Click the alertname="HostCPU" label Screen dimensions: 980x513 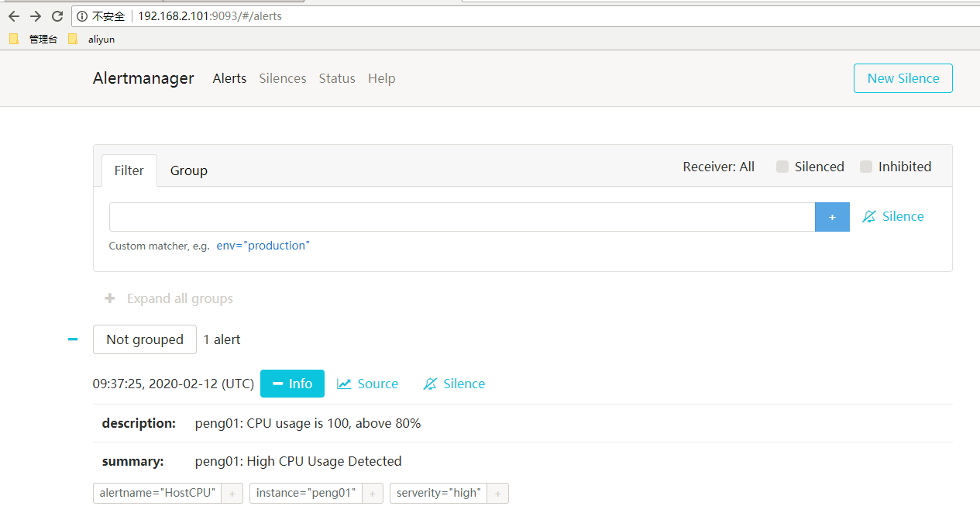point(157,493)
